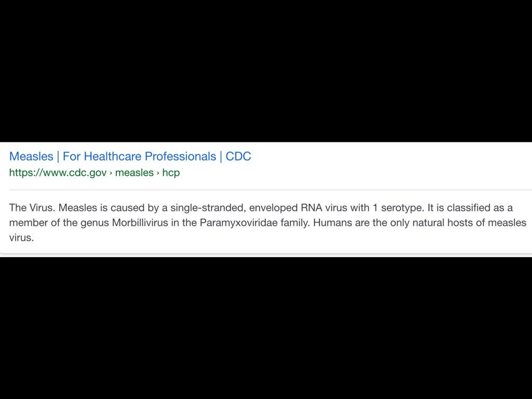Open the Measles For Healthcare Professionals CDC link

130,156
